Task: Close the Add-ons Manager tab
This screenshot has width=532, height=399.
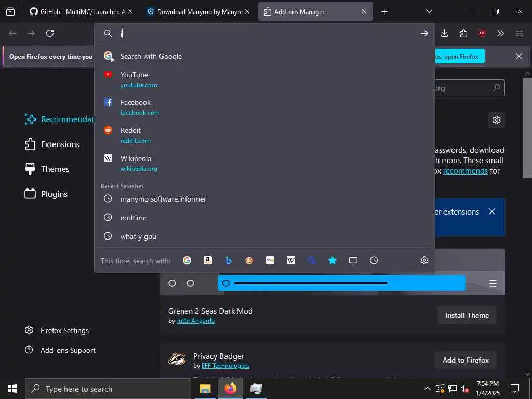Action: click(x=364, y=11)
